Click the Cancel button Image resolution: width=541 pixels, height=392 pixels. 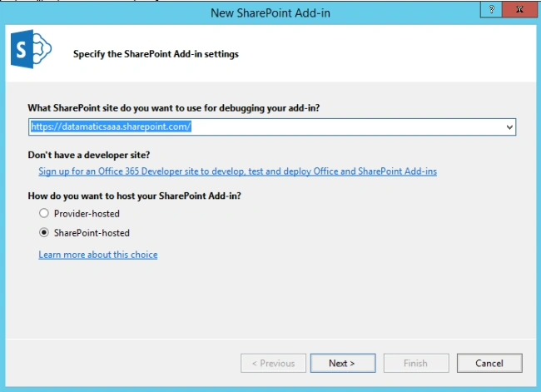tap(489, 363)
